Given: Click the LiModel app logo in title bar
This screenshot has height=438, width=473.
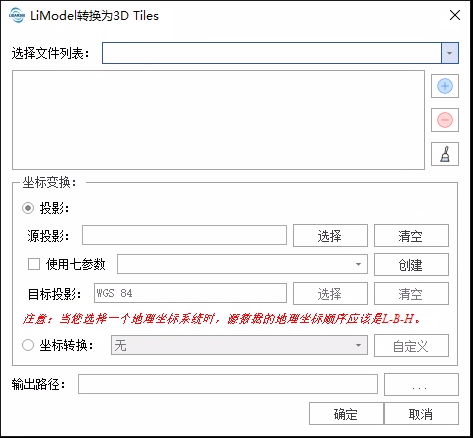Looking at the screenshot, I should [17, 15].
